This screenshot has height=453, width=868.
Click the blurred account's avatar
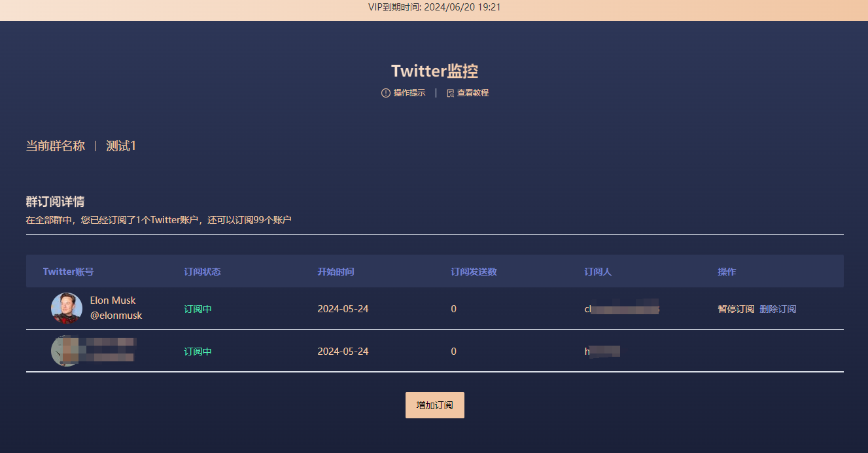tap(67, 351)
